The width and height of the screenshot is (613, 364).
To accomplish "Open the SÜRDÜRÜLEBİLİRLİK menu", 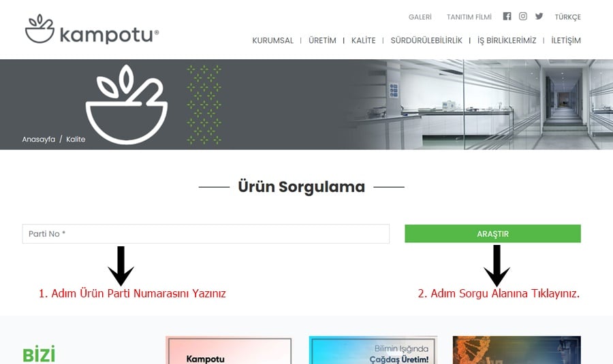I will pos(426,41).
